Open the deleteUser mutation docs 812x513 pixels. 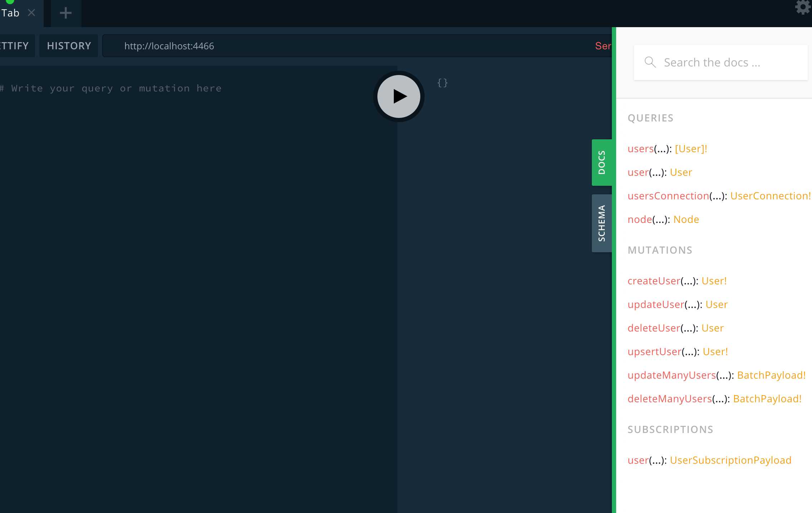654,328
